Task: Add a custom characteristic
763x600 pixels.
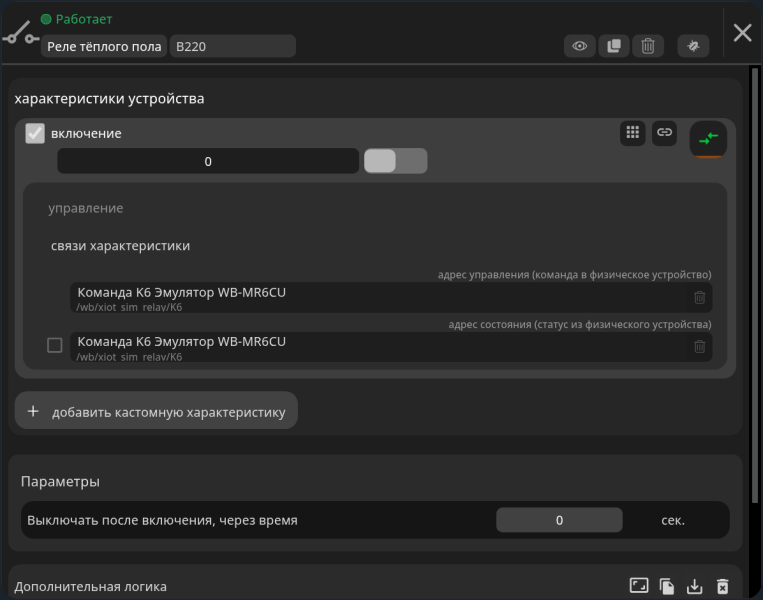Action: pyautogui.click(x=156, y=411)
